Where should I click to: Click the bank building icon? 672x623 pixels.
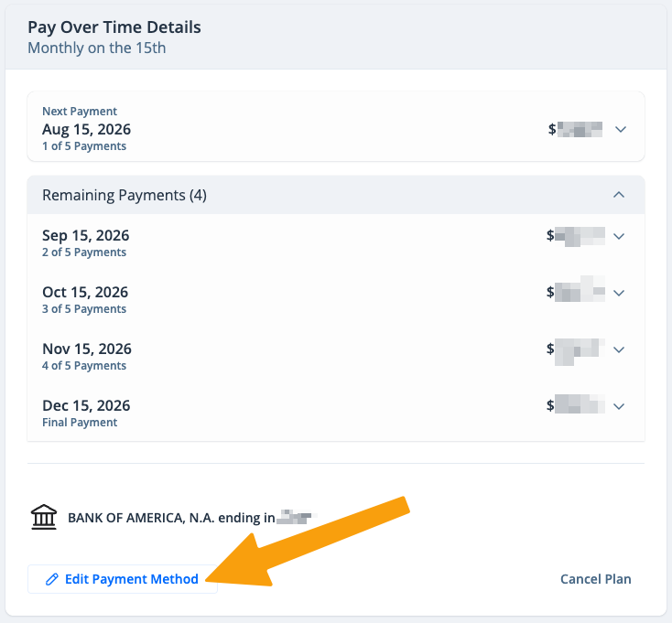point(44,517)
